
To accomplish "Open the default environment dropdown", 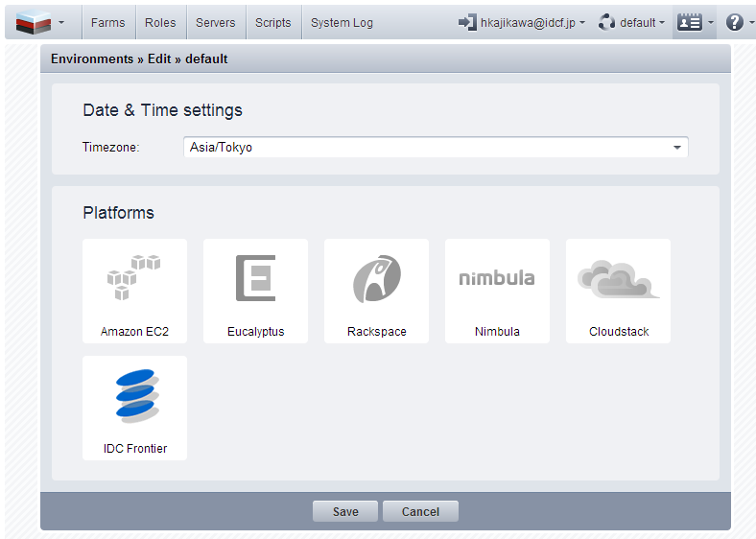I will click(642, 23).
